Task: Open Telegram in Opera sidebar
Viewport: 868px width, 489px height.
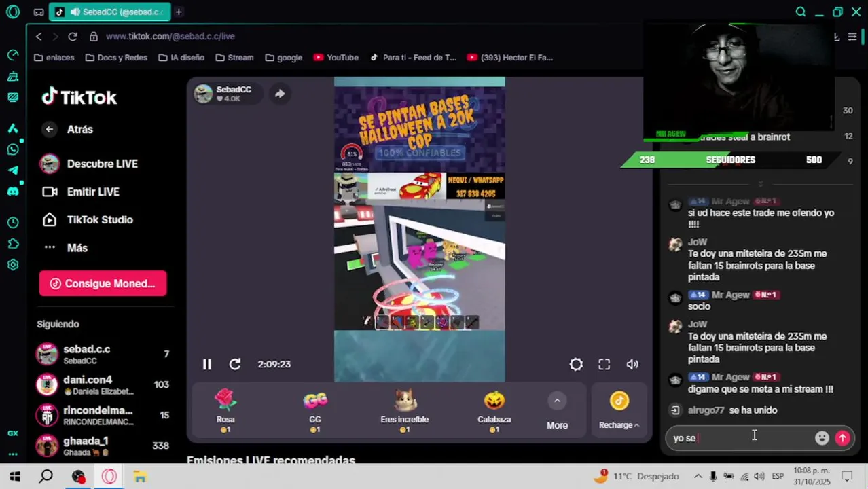Action: 13,170
